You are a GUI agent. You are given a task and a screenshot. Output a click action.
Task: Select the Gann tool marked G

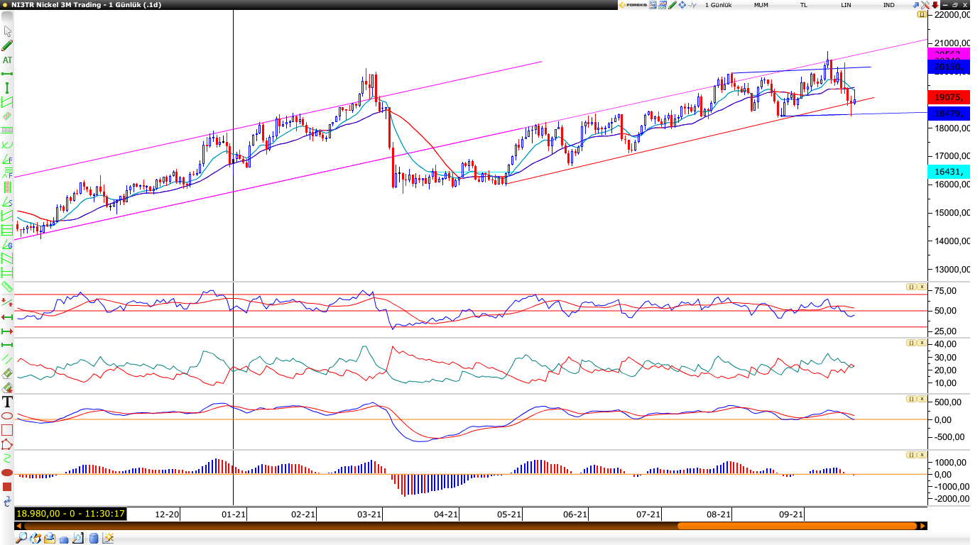click(x=8, y=246)
